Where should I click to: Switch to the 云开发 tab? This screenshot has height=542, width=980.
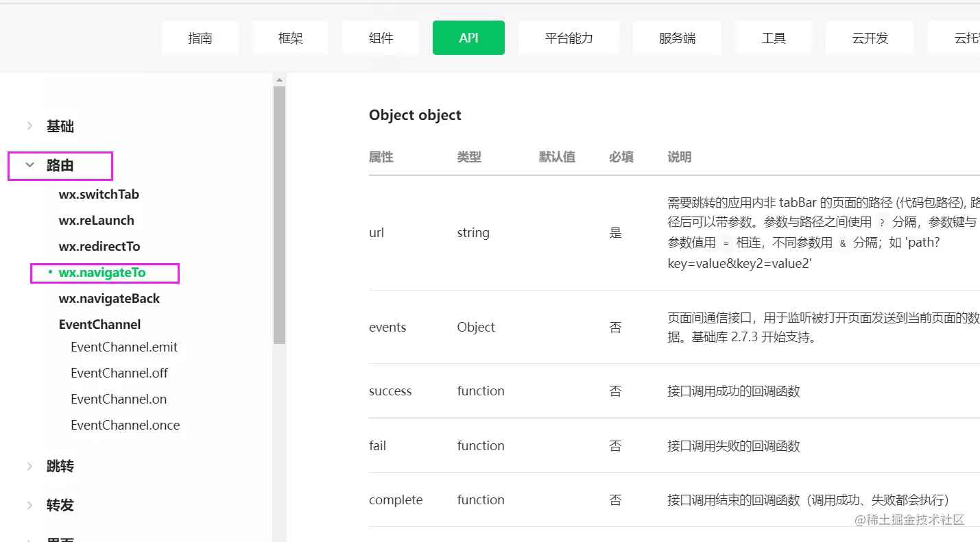pos(870,38)
